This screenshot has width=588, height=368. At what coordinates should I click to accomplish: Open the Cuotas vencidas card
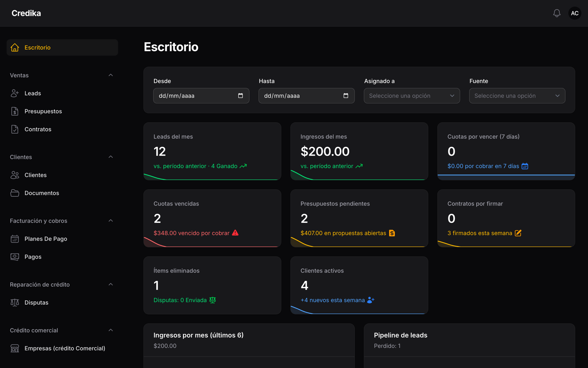pos(212,218)
